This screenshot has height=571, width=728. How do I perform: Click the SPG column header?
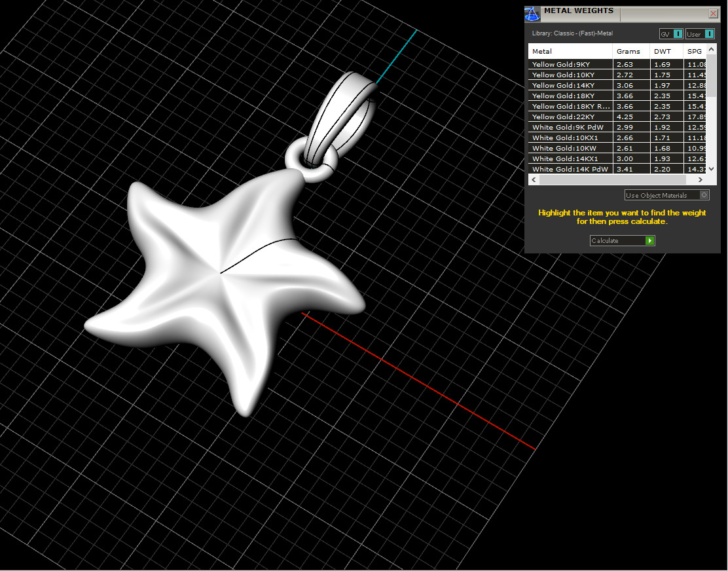point(695,51)
